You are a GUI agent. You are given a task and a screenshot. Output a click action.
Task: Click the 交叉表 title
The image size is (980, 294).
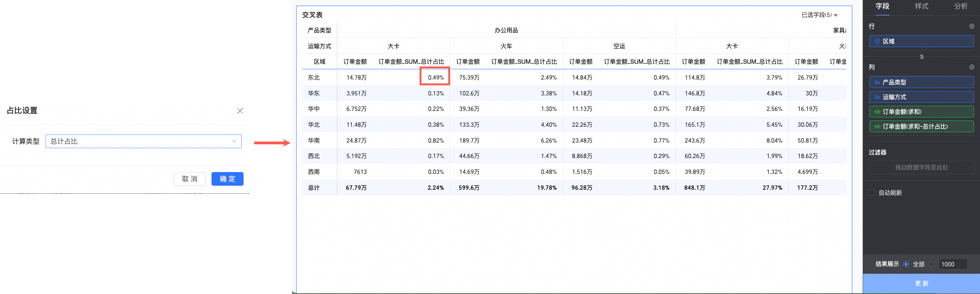[312, 15]
